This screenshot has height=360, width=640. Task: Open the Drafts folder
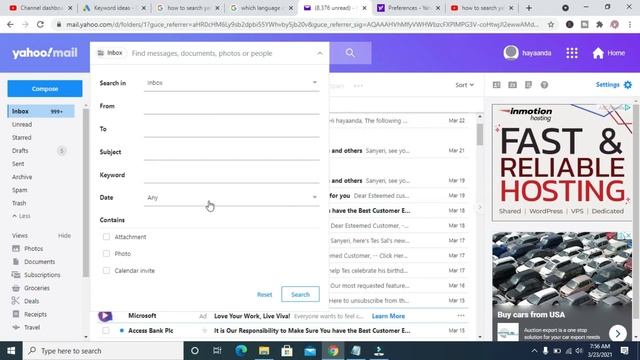(x=20, y=151)
